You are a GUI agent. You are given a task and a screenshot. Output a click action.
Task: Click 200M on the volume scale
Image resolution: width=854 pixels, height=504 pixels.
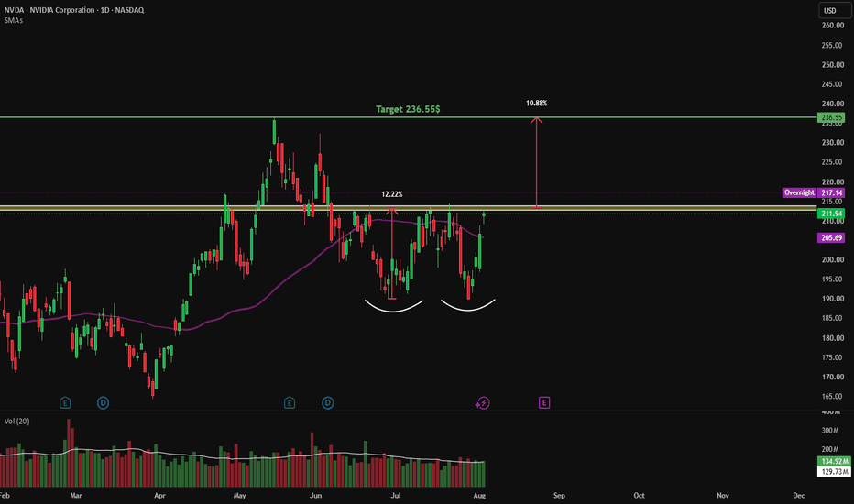point(830,450)
